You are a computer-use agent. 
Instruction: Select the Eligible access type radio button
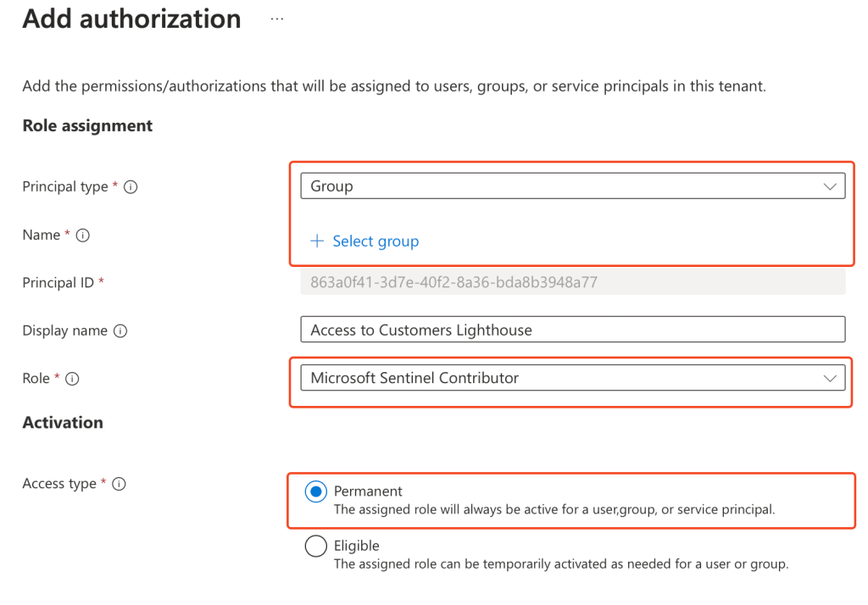(x=315, y=547)
